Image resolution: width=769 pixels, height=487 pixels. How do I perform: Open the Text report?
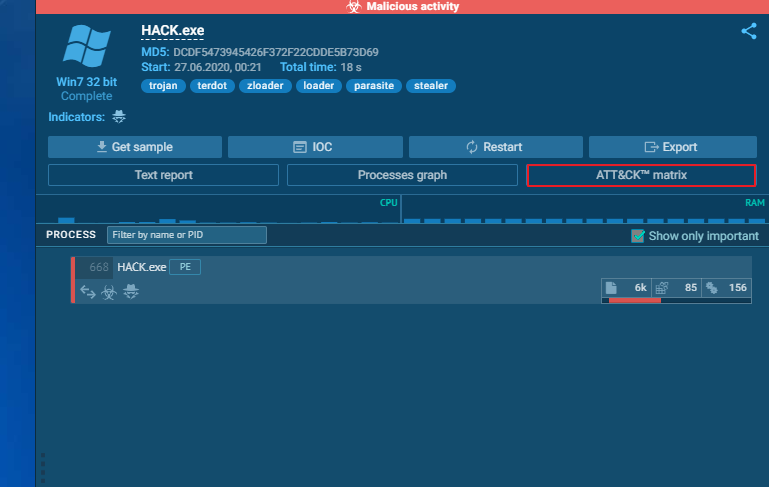point(163,175)
